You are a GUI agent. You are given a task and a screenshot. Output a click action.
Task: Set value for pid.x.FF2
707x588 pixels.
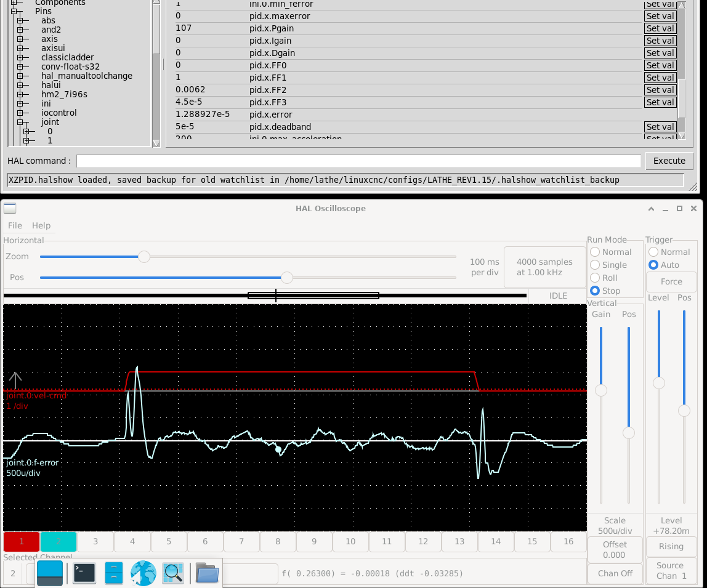[660, 90]
